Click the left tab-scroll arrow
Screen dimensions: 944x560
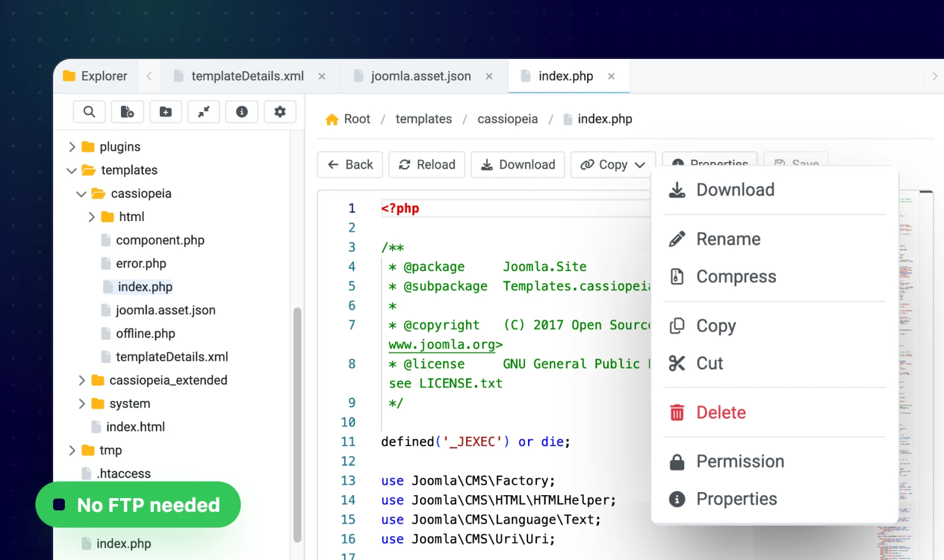click(149, 76)
